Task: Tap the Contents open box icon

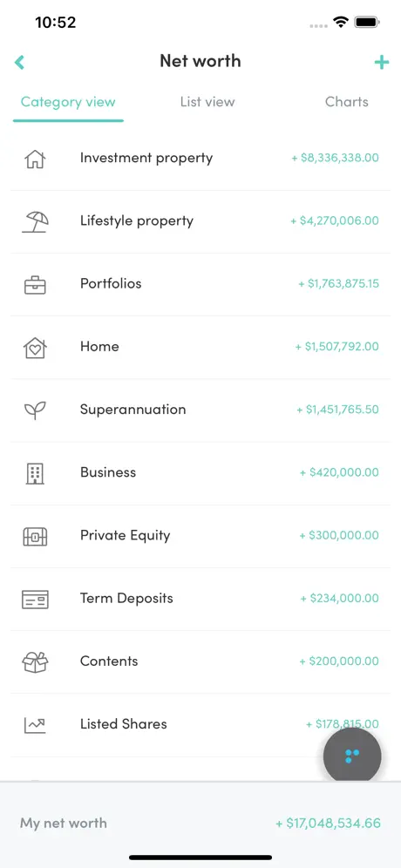Action: [x=35, y=662]
